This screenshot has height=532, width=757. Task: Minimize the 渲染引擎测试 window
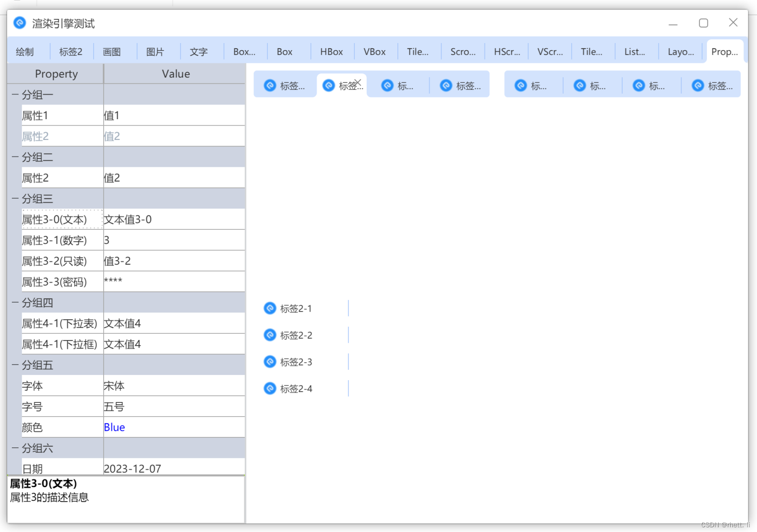coord(673,24)
